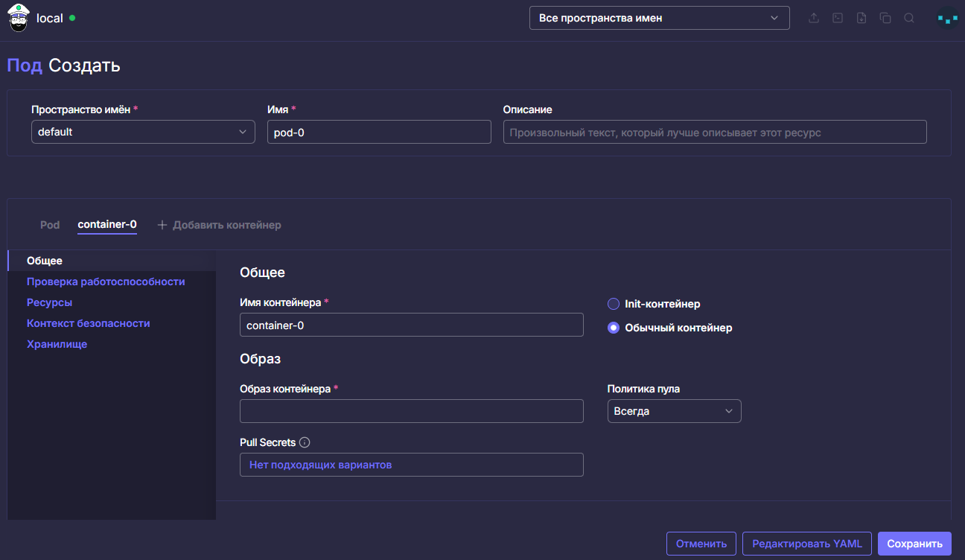Download the KubeConfig file icon
The width and height of the screenshot is (965, 560).
coord(862,18)
